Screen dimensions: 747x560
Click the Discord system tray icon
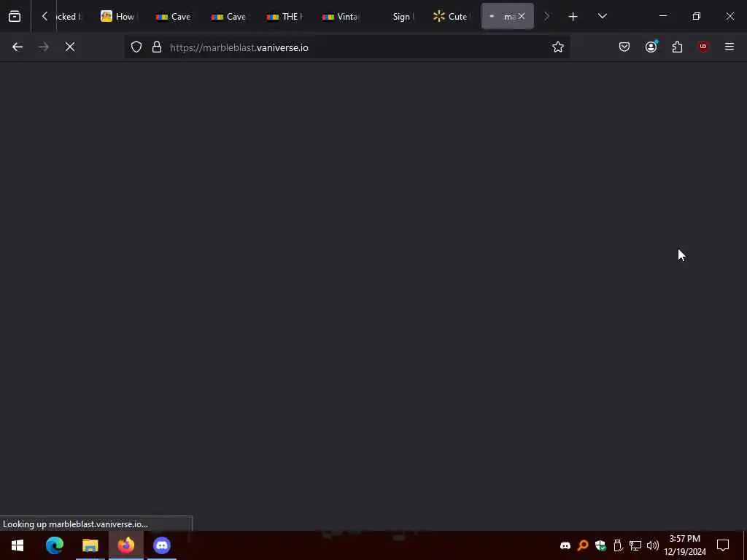tap(565, 545)
